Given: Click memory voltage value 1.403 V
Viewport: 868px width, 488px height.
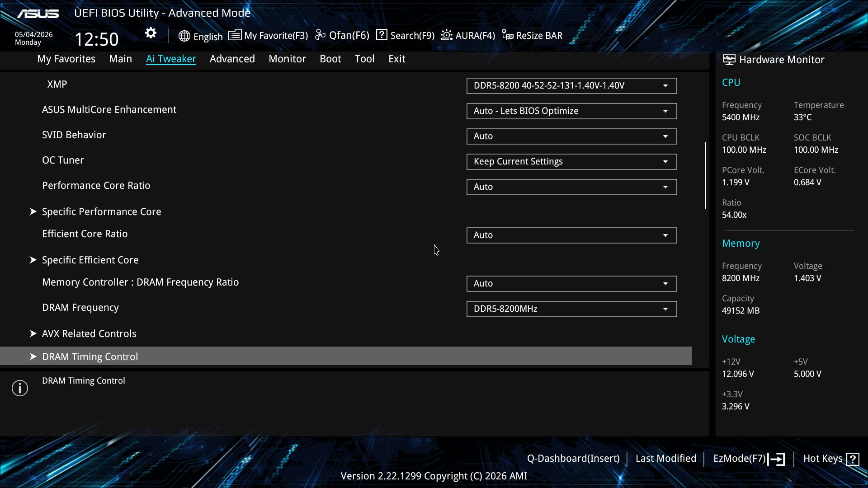Looking at the screenshot, I should pos(807,278).
